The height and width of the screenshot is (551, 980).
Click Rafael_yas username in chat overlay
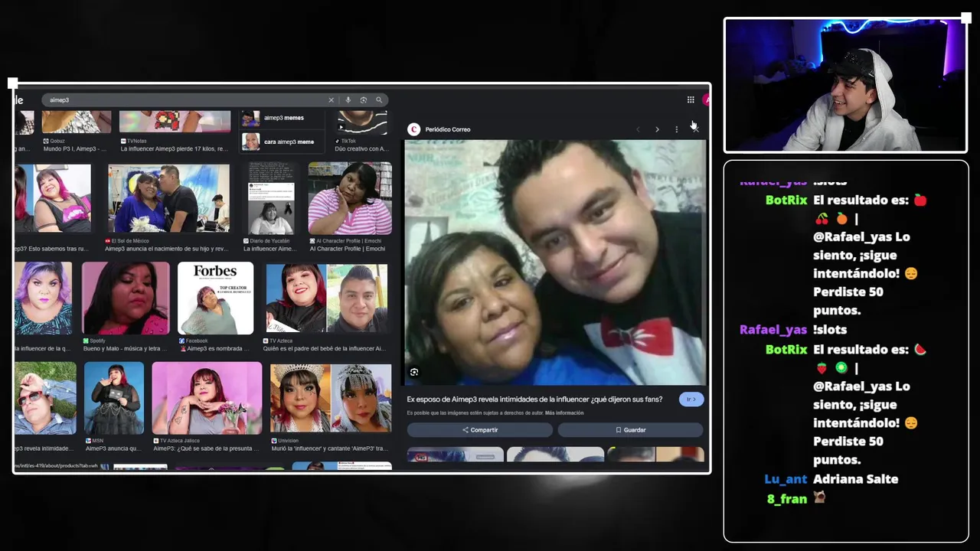pos(773,330)
